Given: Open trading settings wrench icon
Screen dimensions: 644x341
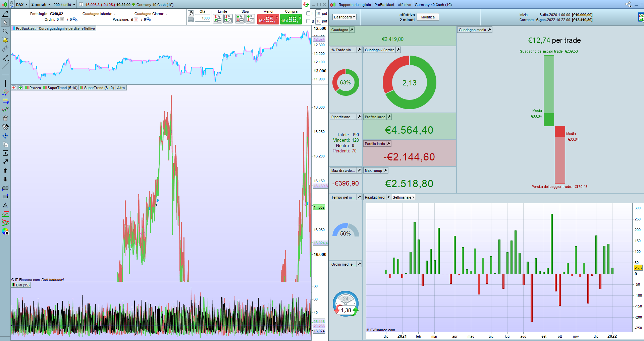Looking at the screenshot, I should tap(191, 13).
